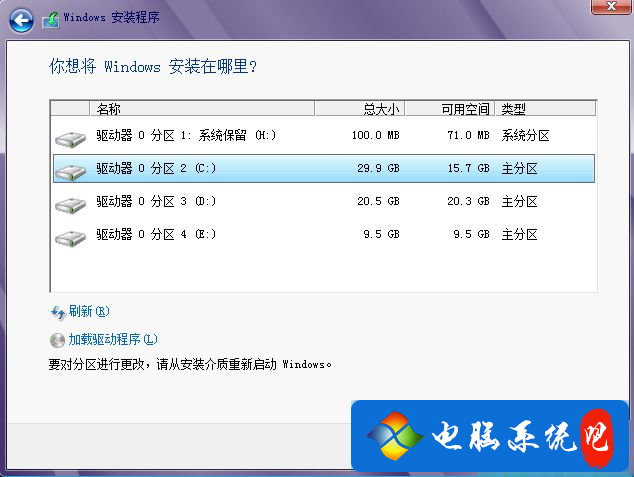The image size is (634, 477).
Task: Go back using the blue arrow button
Action: (x=21, y=20)
